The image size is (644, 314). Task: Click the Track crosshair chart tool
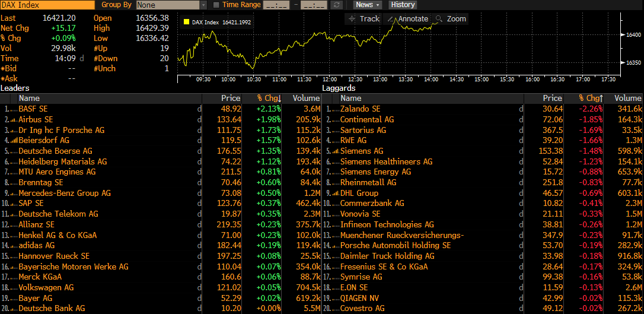[364, 19]
